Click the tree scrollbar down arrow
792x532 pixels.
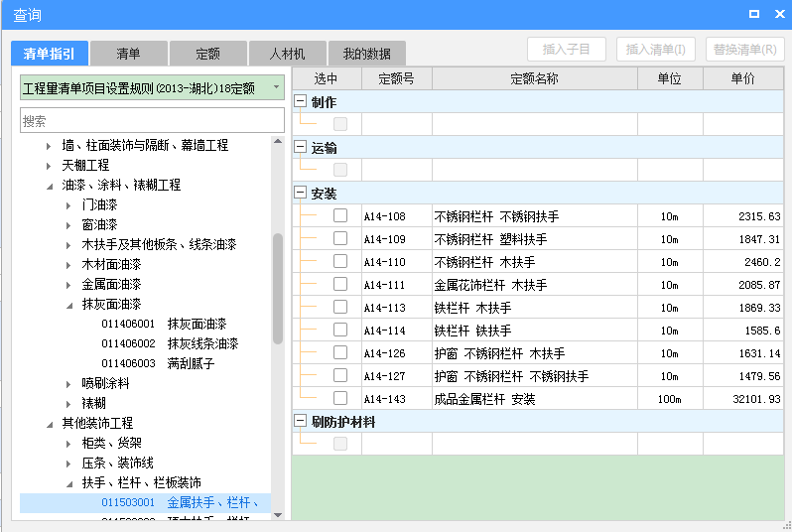pos(278,515)
